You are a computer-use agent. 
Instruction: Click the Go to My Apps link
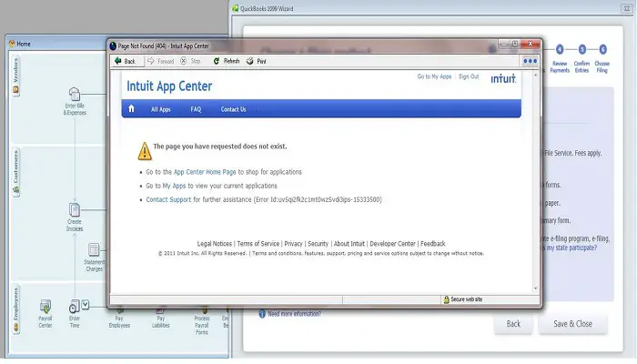point(434,76)
